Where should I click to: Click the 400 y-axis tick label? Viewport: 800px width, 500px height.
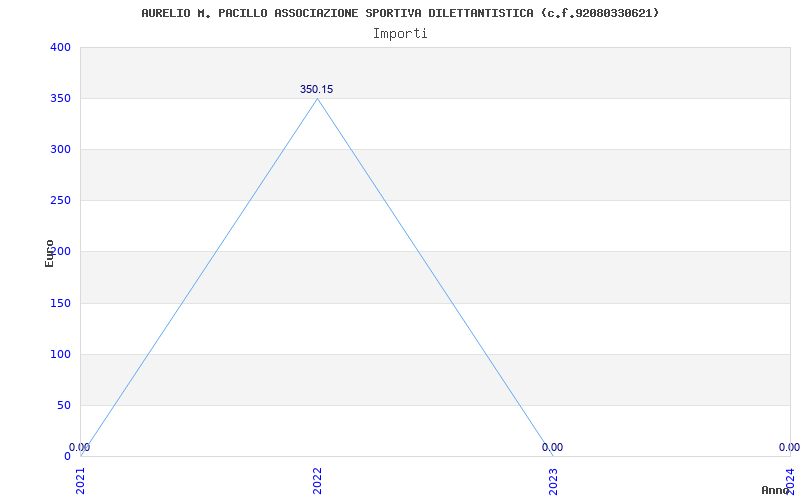(60, 47)
